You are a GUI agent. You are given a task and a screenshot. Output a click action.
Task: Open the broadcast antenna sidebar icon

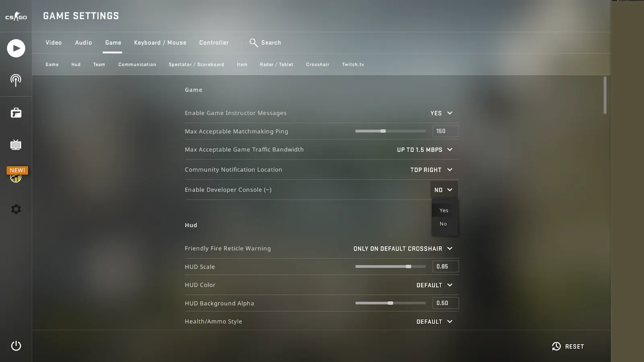[16, 80]
